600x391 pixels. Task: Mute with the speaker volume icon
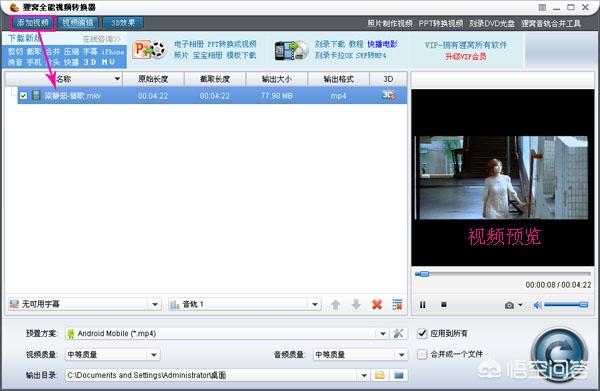click(x=538, y=305)
